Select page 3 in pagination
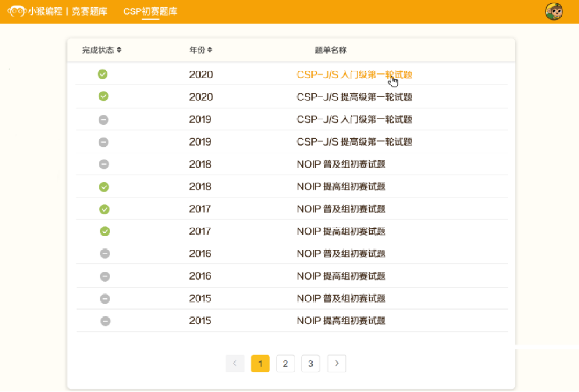579x392 pixels. (x=310, y=364)
